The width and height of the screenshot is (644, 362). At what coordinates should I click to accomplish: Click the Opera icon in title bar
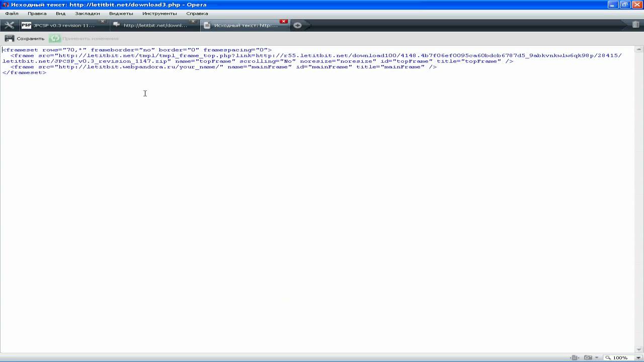(6, 5)
